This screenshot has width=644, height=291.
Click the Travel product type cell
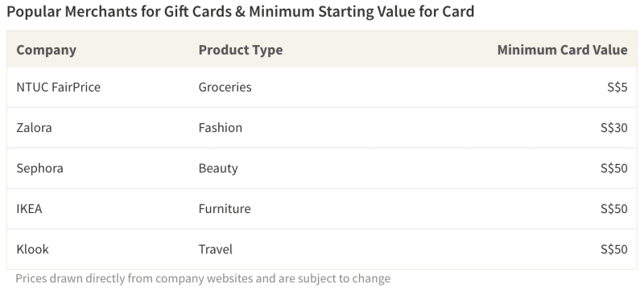(216, 250)
